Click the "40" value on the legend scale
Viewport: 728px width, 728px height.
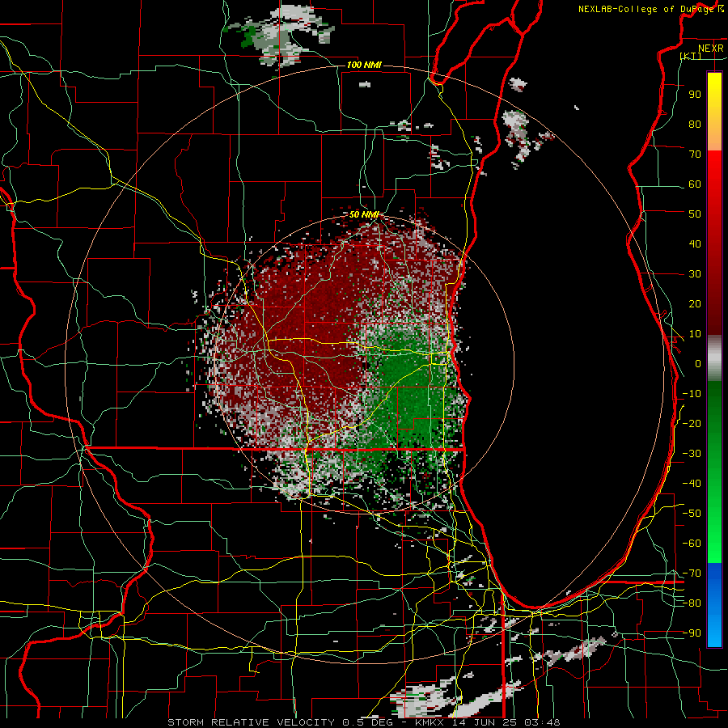pyautogui.click(x=695, y=244)
